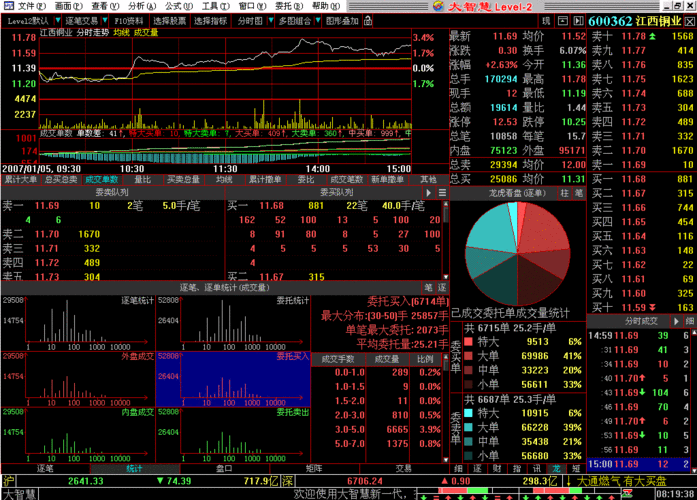Switch to the 成交笔数 indicator tab
This screenshot has height=500, width=697.
click(x=347, y=180)
